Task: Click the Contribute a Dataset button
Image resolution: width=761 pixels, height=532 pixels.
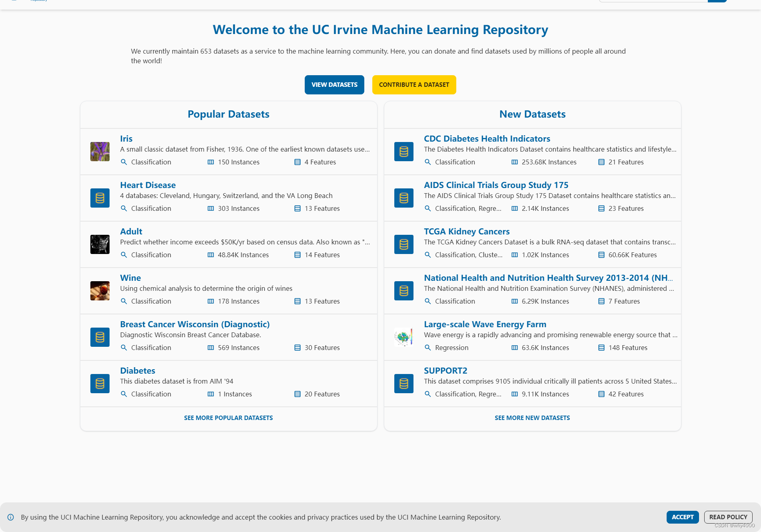Action: coord(414,85)
